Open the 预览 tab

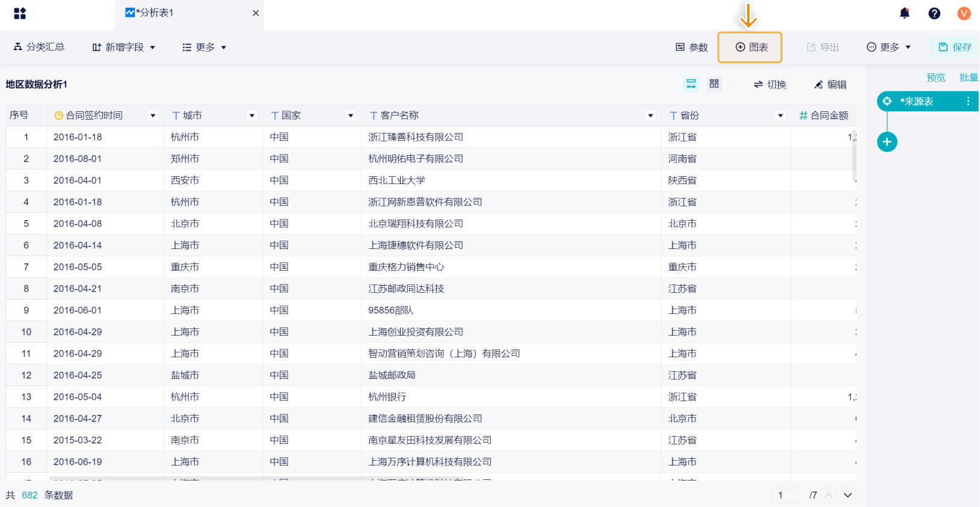pyautogui.click(x=936, y=78)
